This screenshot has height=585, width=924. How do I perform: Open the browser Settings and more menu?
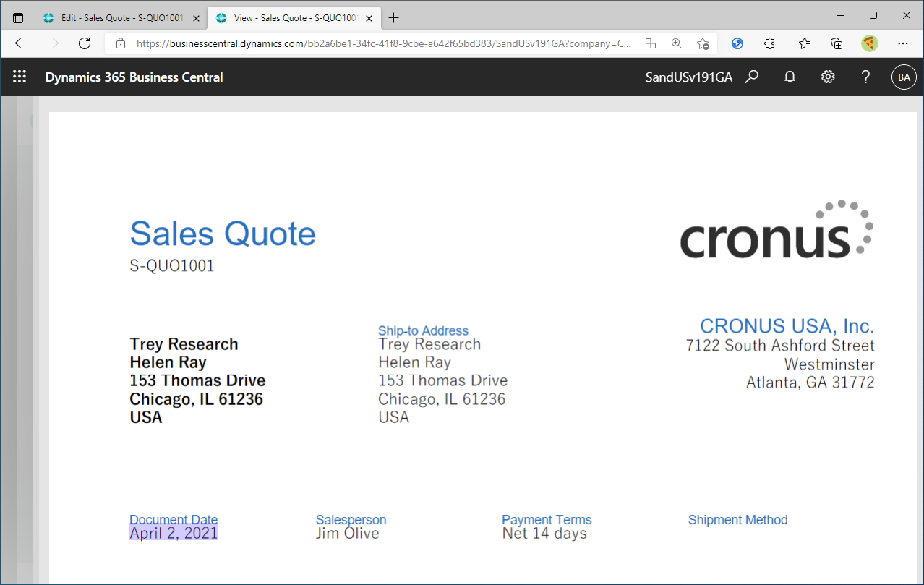902,43
